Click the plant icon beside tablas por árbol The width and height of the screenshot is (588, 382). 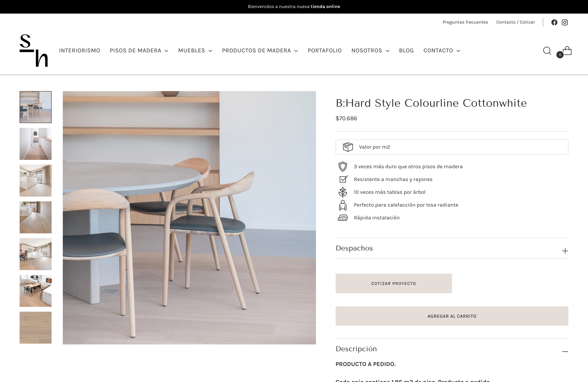(x=343, y=192)
